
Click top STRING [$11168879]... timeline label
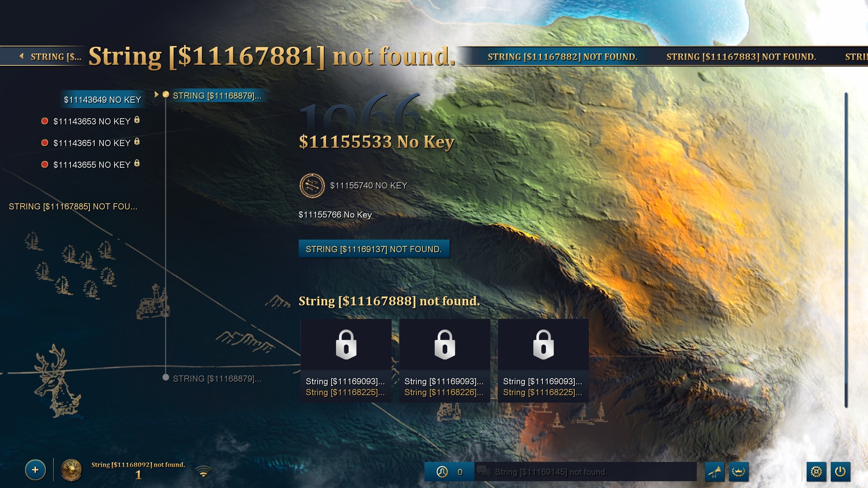(x=217, y=96)
